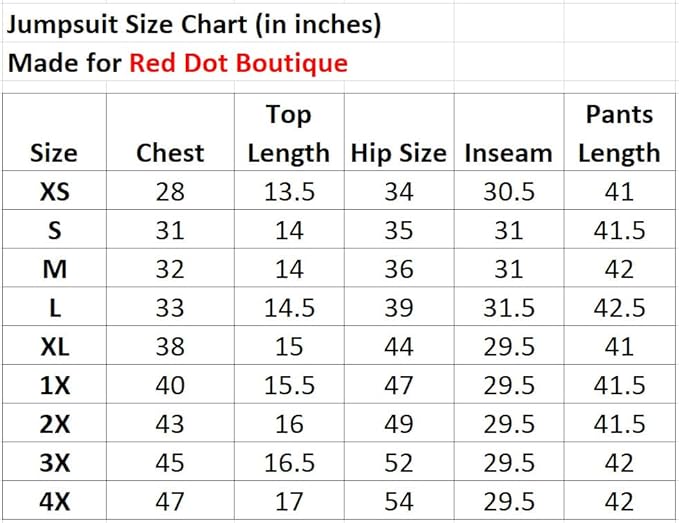Select the red 'Red Dot Boutique' text

click(x=238, y=64)
